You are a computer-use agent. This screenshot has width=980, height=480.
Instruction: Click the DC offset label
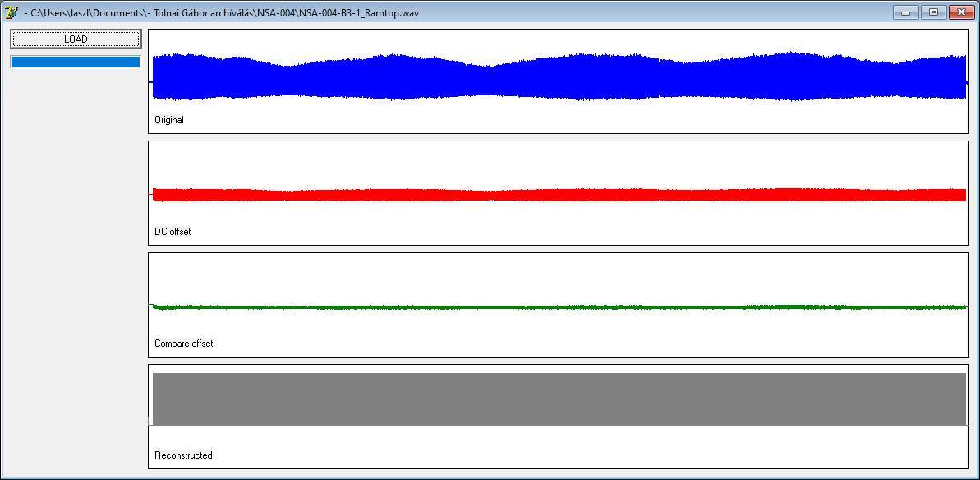[173, 231]
